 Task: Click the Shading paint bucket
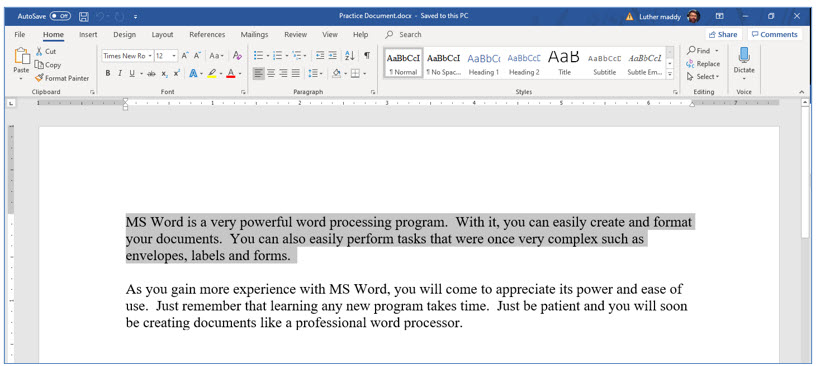pos(336,74)
